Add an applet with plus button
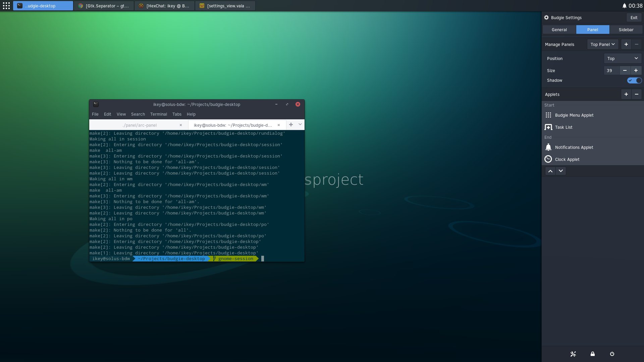 tap(626, 94)
